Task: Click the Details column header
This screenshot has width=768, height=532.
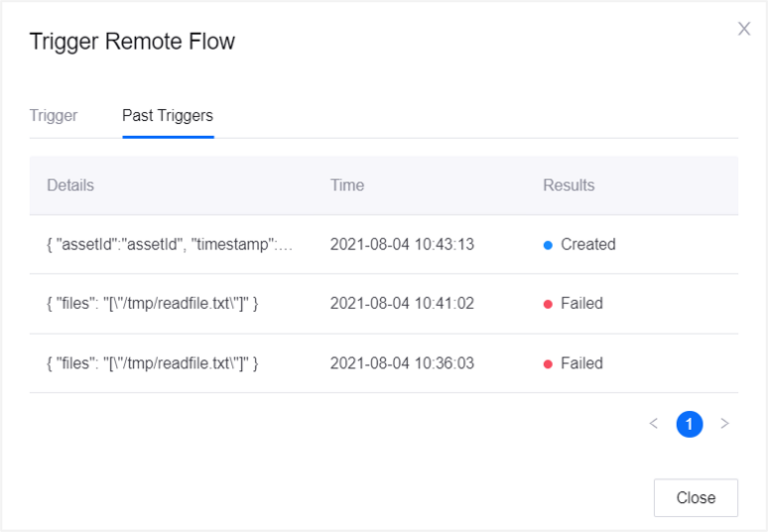Action: click(70, 185)
